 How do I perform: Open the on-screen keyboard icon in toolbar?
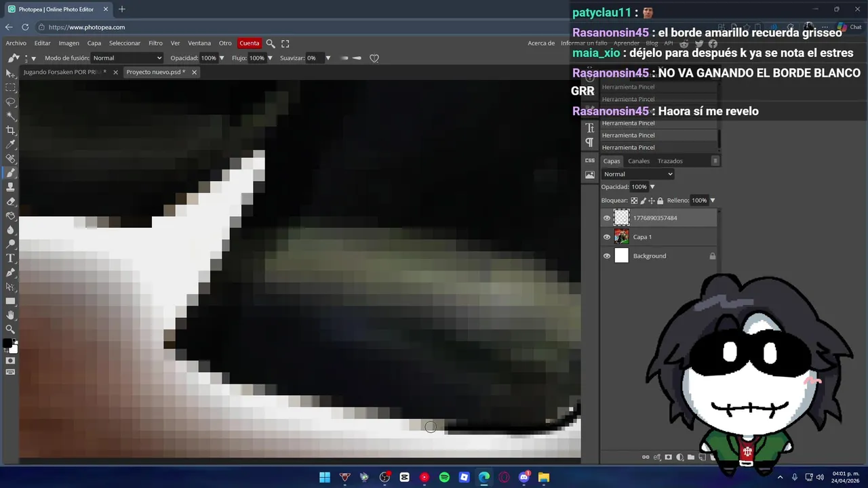click(x=11, y=372)
